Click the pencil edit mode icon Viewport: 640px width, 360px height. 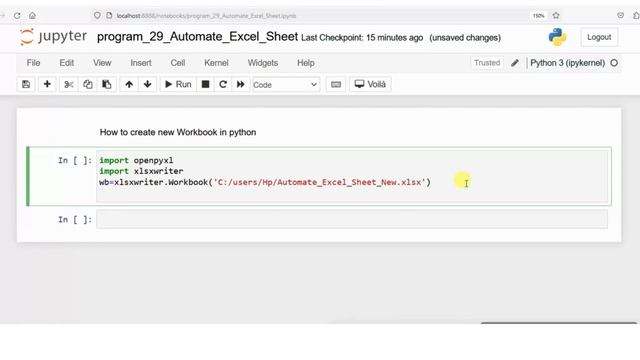click(515, 63)
